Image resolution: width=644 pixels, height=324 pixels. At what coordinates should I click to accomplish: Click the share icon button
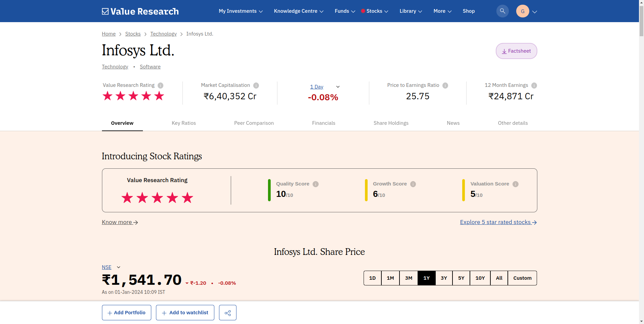[227, 313]
